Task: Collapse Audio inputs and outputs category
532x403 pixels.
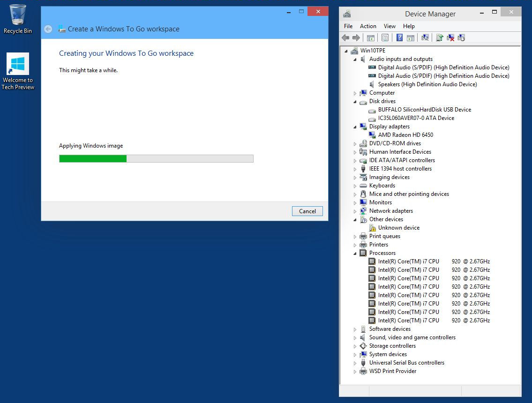Action: [x=355, y=60]
